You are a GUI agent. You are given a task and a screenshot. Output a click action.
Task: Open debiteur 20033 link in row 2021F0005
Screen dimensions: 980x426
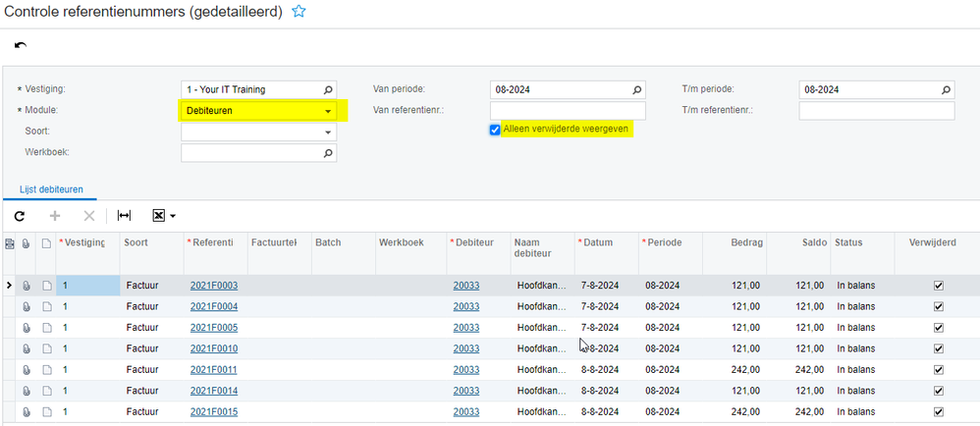(466, 328)
